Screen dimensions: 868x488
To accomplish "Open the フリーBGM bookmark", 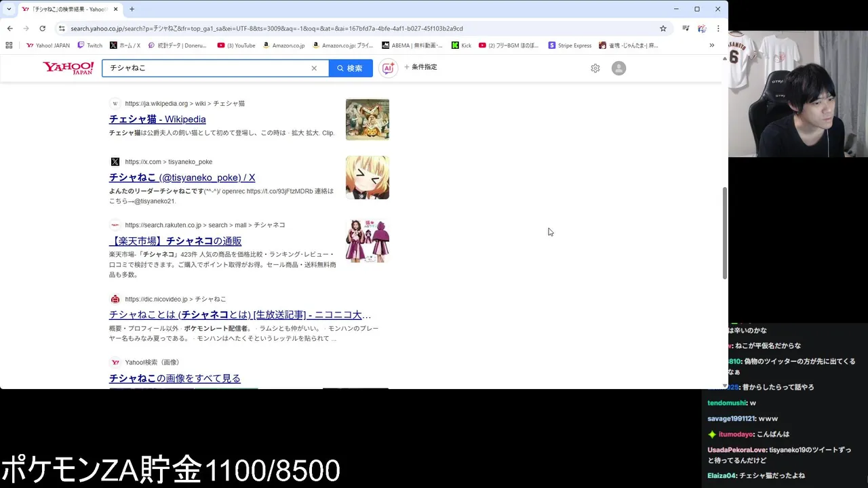I will [509, 45].
